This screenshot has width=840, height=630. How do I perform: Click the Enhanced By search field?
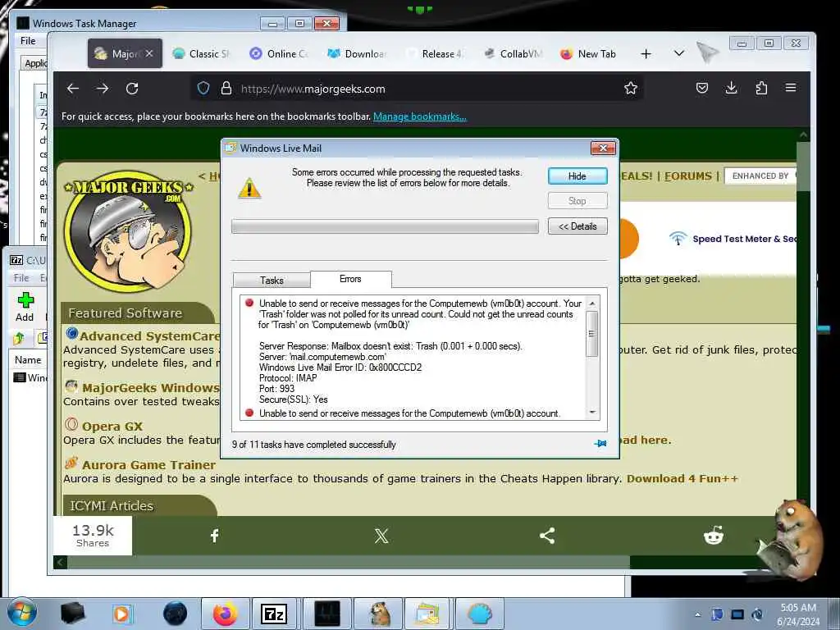760,176
